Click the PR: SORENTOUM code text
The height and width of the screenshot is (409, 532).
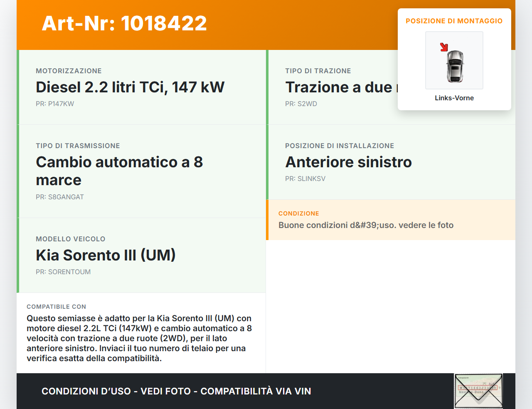63,272
